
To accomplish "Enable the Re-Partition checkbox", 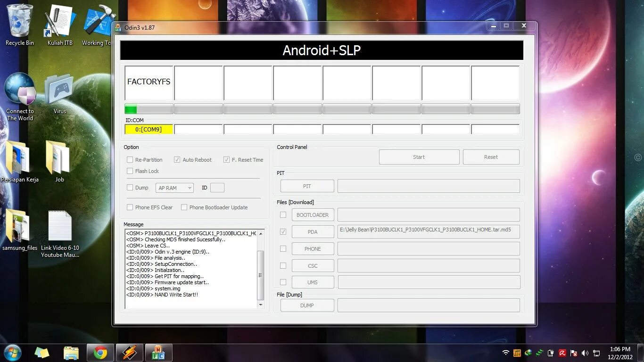I will [x=130, y=160].
